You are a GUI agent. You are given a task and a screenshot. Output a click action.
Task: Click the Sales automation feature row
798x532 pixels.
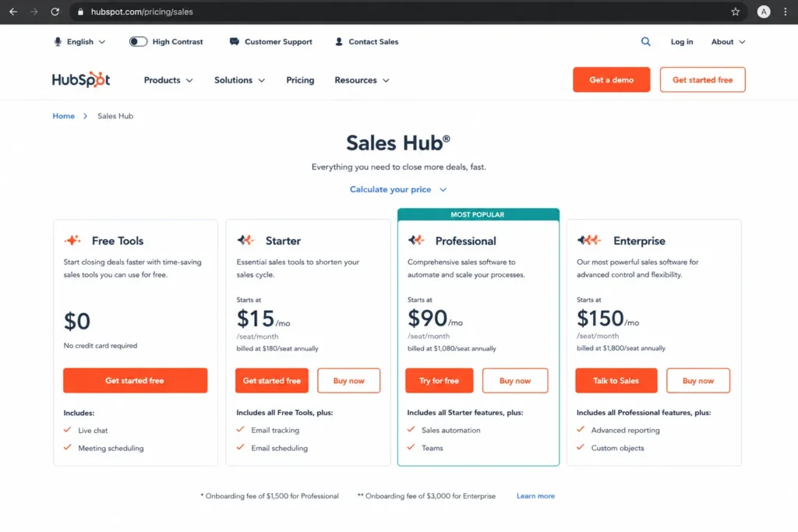[443, 430]
